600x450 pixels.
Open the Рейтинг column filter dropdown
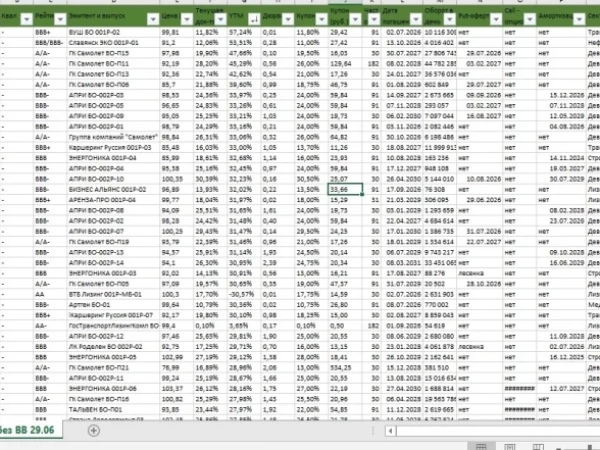coord(60,19)
